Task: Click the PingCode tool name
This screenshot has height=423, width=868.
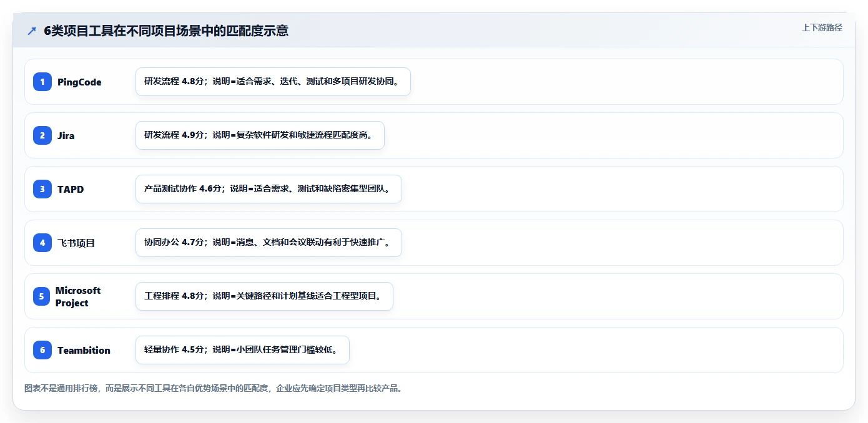Action: pyautogui.click(x=79, y=82)
